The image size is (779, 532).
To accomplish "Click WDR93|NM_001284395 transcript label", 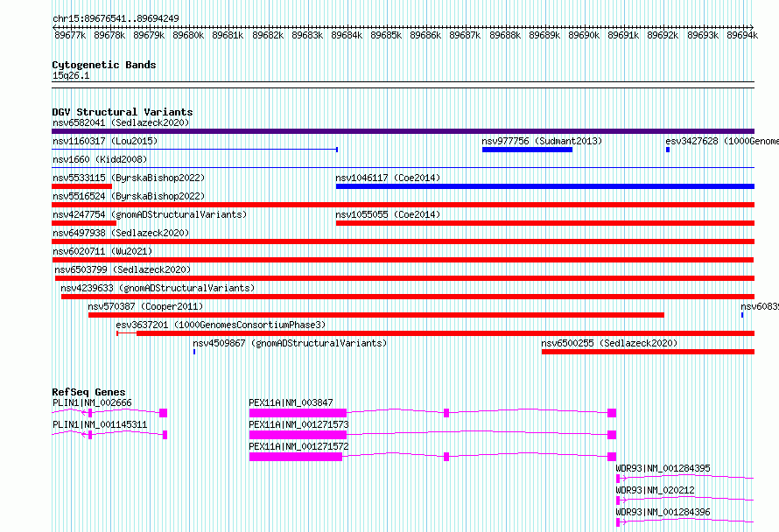I will click(663, 468).
